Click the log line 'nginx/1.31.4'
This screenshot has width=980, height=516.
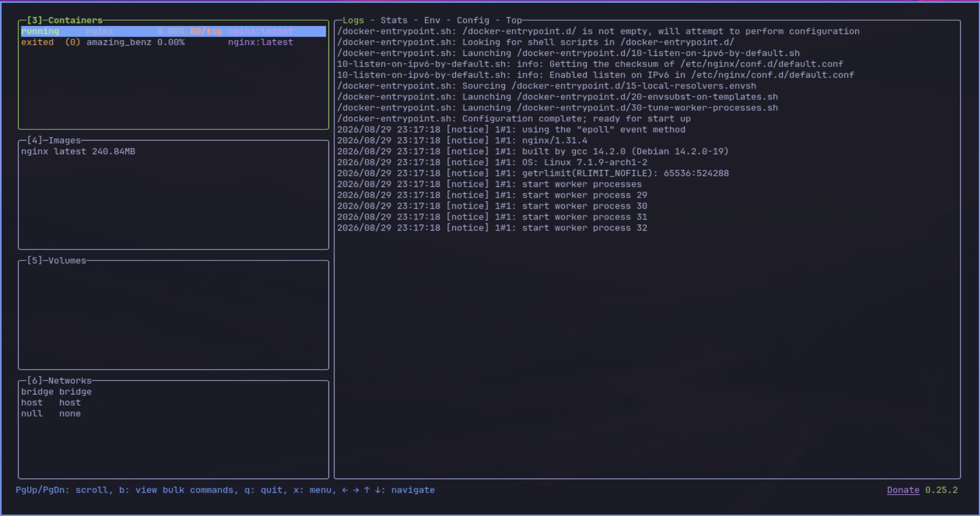point(462,140)
